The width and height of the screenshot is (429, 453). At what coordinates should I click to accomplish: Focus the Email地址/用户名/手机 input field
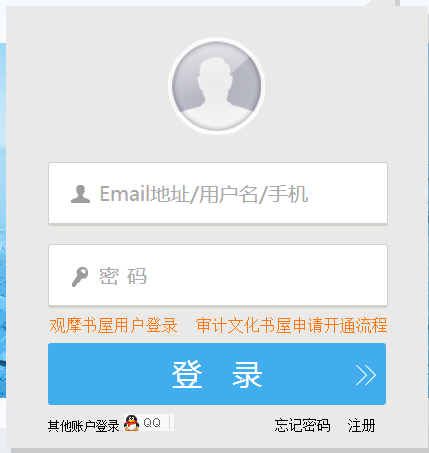pyautogui.click(x=218, y=194)
